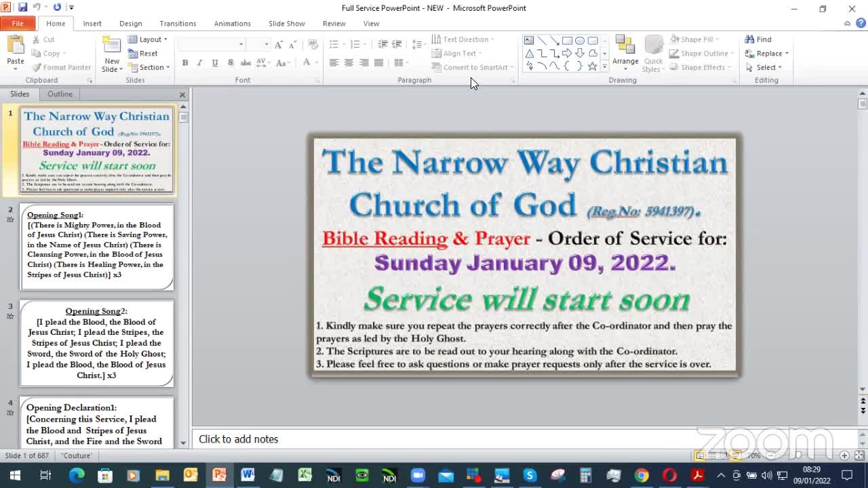
Task: Open Change Case menu
Action: [x=283, y=62]
